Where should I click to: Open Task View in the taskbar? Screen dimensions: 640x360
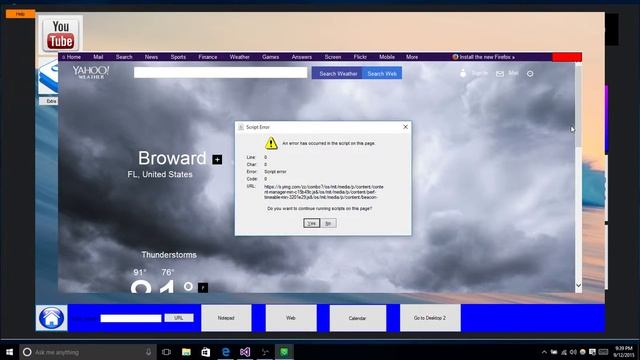point(166,352)
